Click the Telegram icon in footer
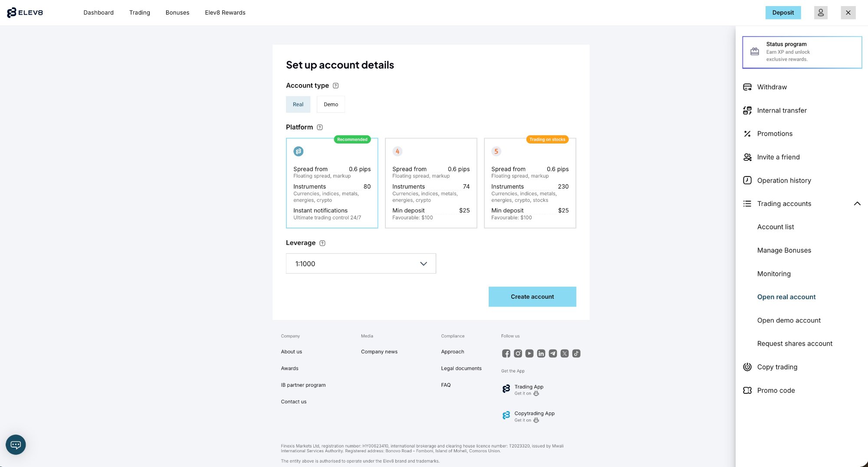868x467 pixels. pyautogui.click(x=553, y=353)
